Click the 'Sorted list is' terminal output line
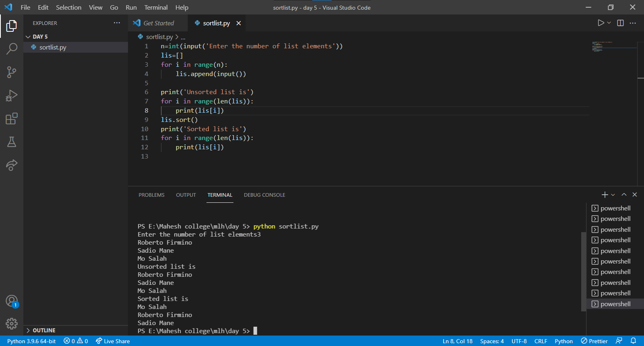 click(x=163, y=299)
